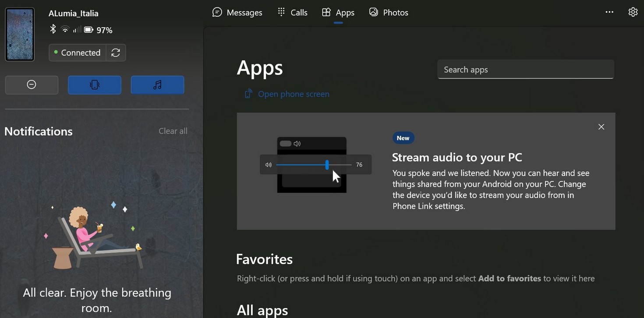
Task: Switch to the Calls tab
Action: point(292,12)
